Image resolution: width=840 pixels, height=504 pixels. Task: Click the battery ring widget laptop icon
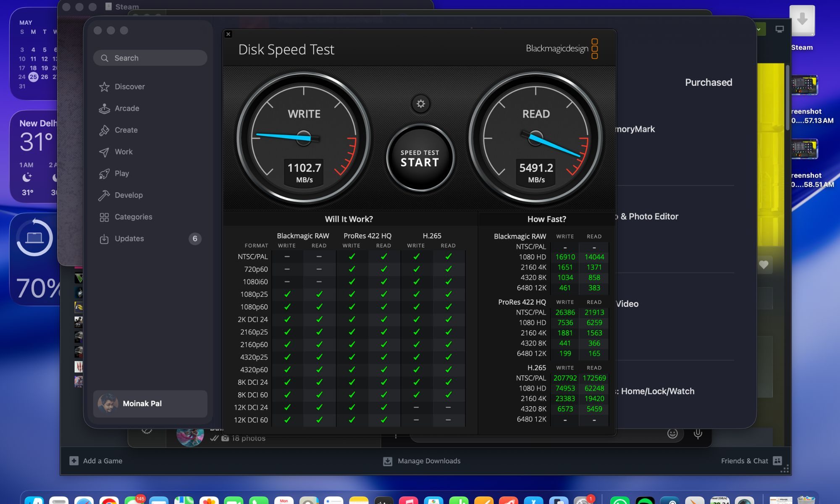(34, 238)
